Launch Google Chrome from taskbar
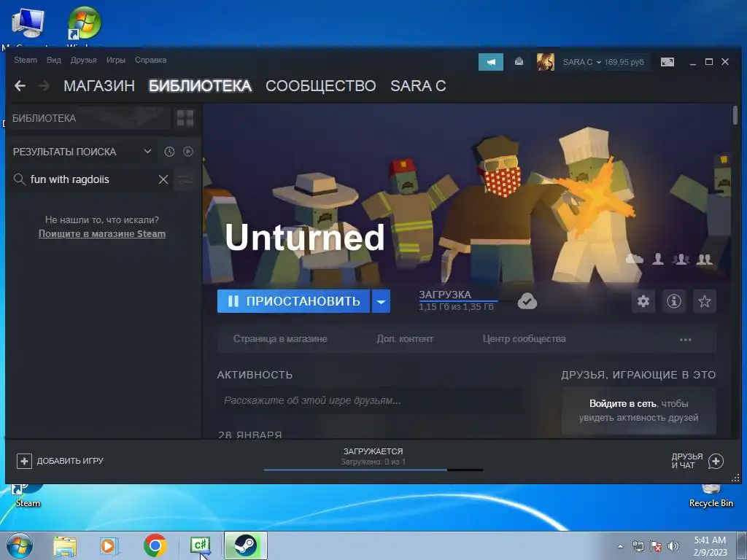The height and width of the screenshot is (560, 747). [155, 545]
